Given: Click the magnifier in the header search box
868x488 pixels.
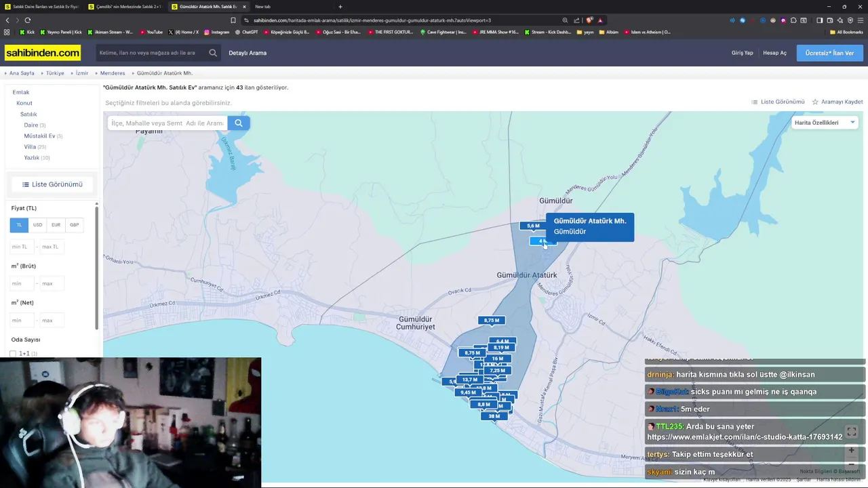Looking at the screenshot, I should point(213,53).
